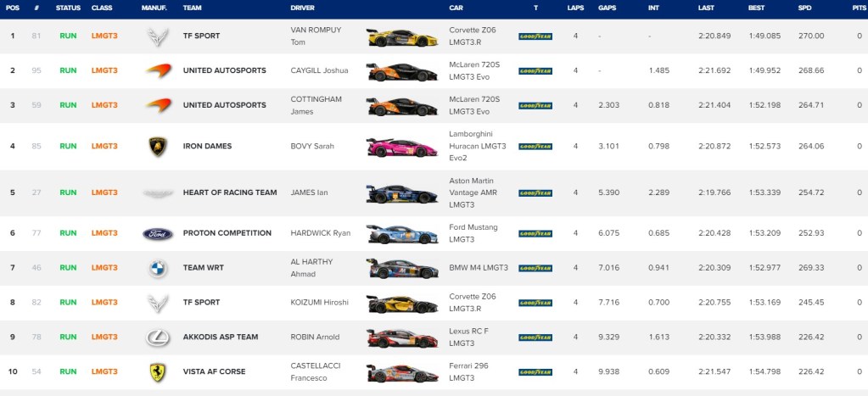868x396 pixels.
Task: Sort by the MANUF. column header
Action: (x=154, y=8)
